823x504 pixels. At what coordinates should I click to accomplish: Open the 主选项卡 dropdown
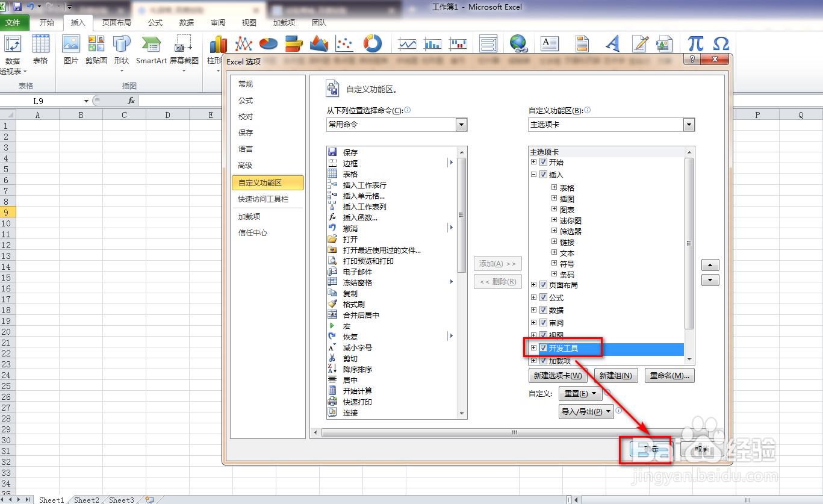688,125
